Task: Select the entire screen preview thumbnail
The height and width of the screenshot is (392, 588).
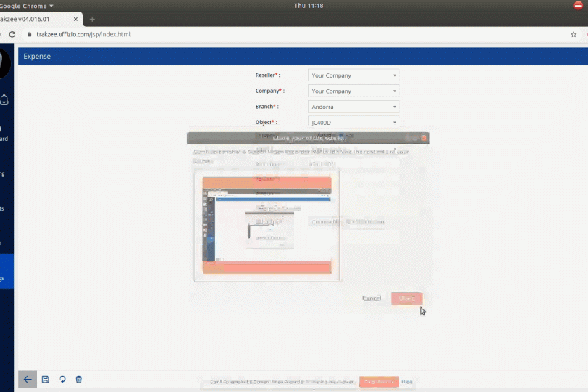Action: tap(266, 225)
